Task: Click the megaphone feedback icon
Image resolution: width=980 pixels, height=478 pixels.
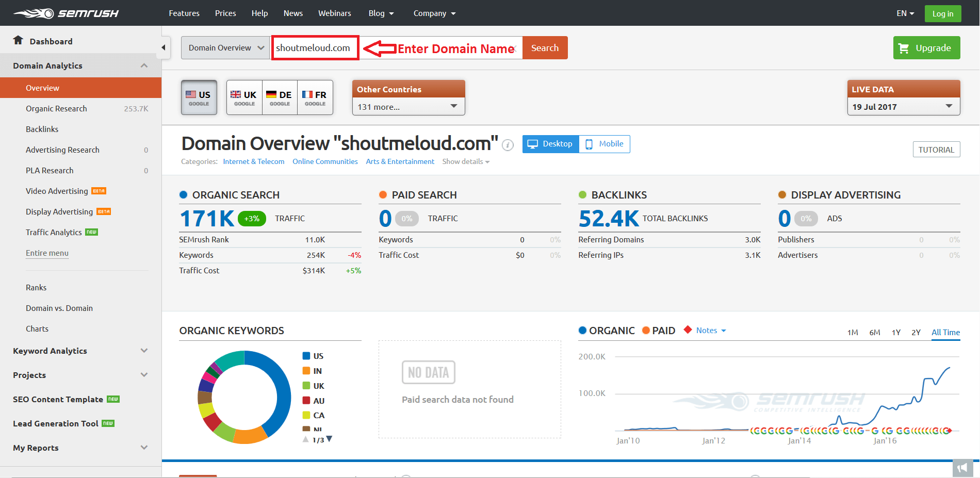Action: (962, 468)
